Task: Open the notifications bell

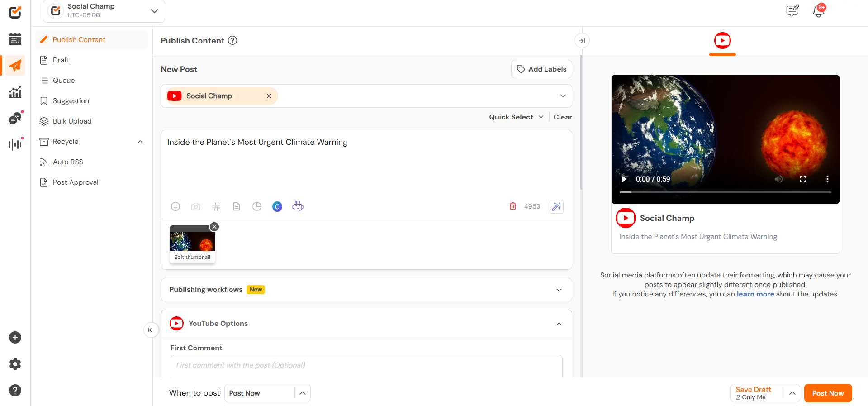Action: 818,10
